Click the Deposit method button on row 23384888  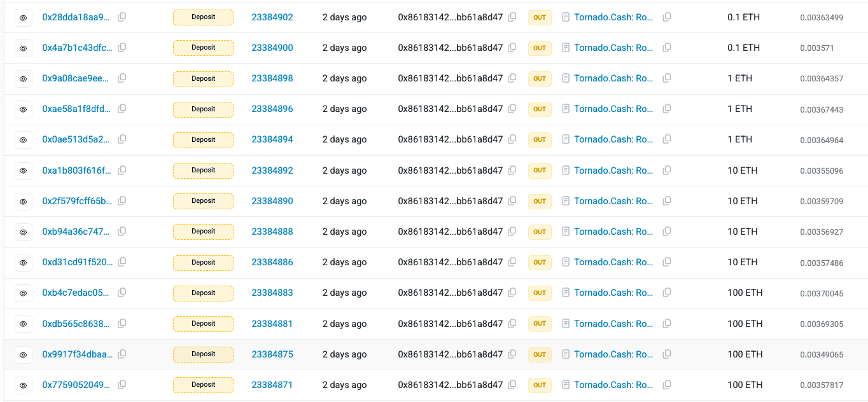[x=203, y=232]
